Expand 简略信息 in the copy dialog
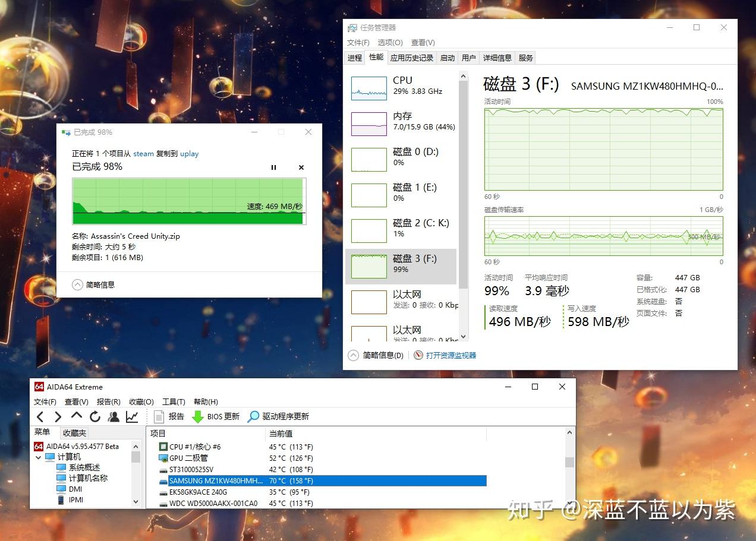This screenshot has height=541, width=756. point(77,284)
